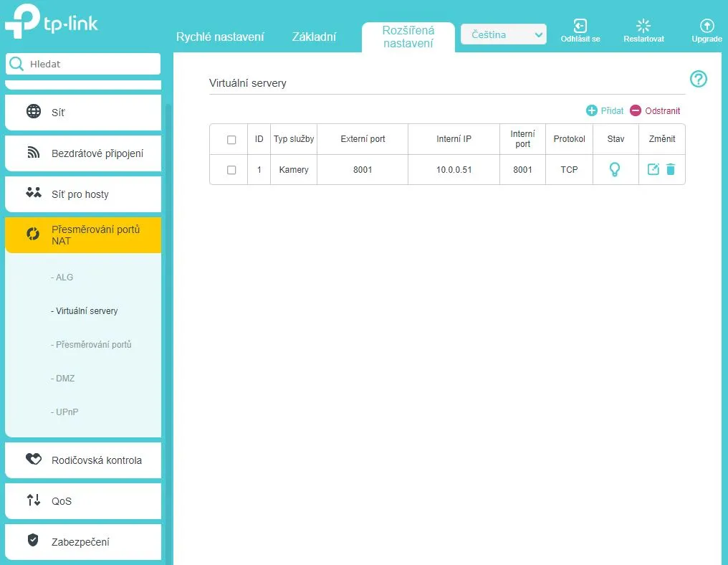Click the Odhlásit se logout icon

[x=580, y=27]
